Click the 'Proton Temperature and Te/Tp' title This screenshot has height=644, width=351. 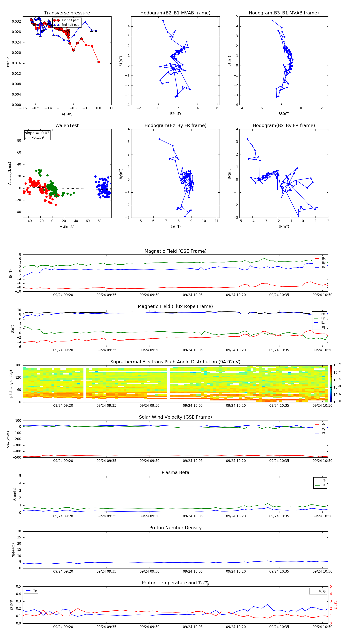click(175, 583)
